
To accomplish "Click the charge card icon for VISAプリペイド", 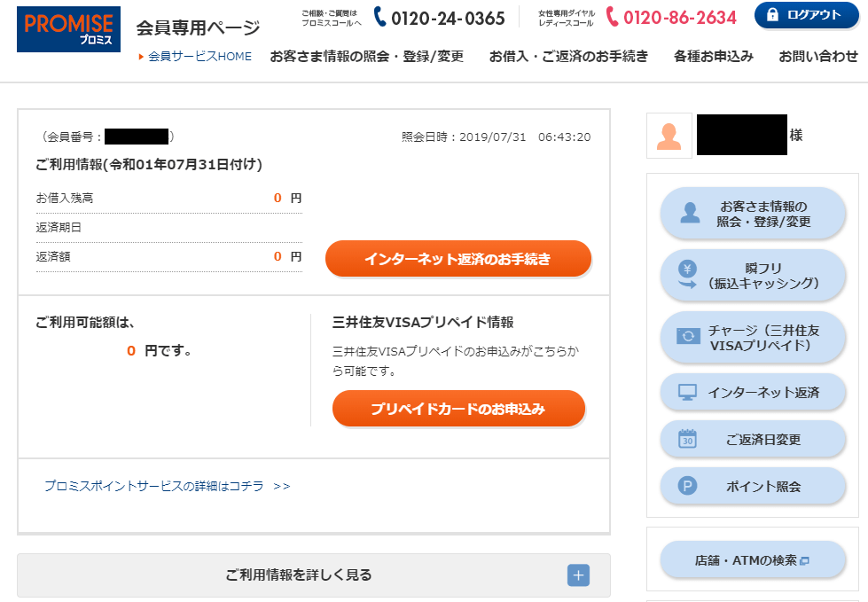I will (x=688, y=336).
